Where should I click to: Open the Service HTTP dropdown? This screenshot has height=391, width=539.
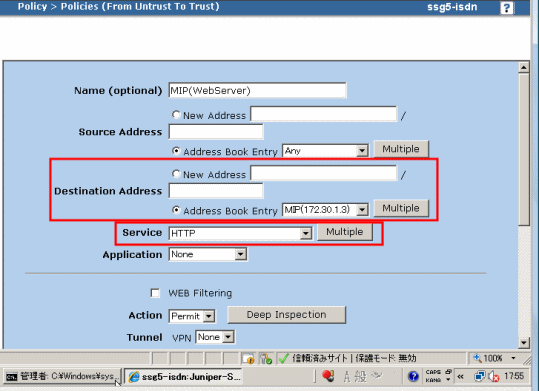click(240, 233)
